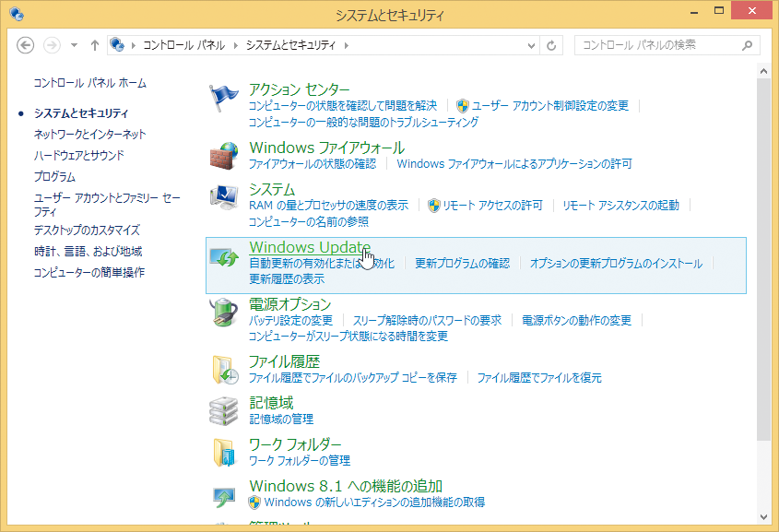Click the refresh button in address bar
Image resolution: width=779 pixels, height=532 pixels.
tap(551, 46)
